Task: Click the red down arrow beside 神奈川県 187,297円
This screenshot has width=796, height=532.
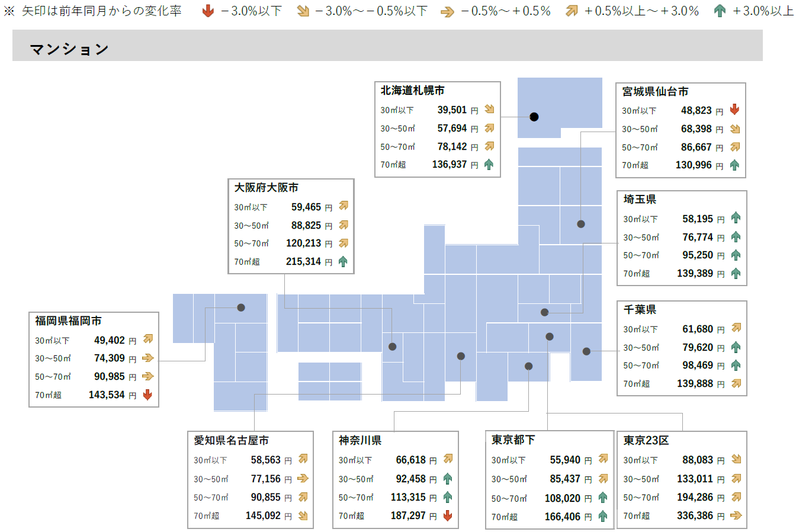Action: click(x=447, y=516)
